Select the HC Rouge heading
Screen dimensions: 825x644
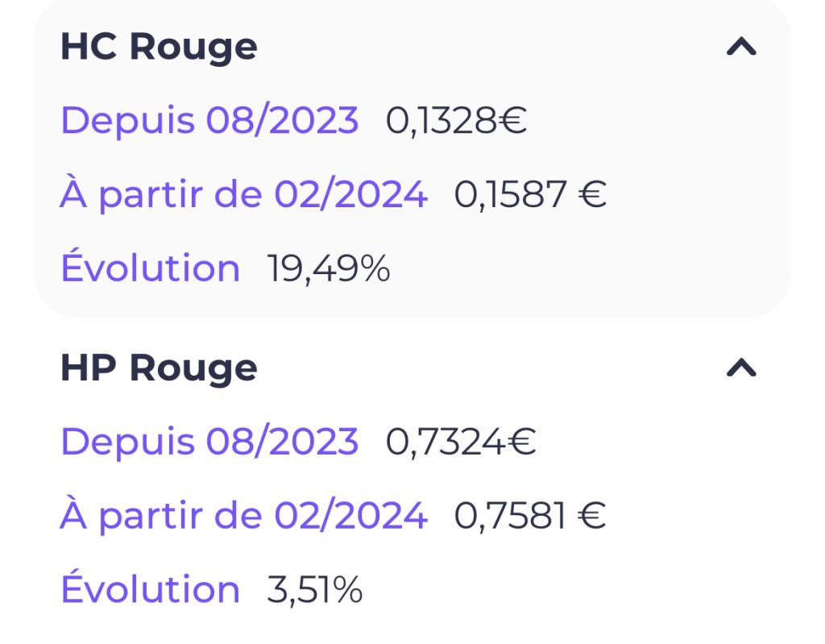(159, 47)
